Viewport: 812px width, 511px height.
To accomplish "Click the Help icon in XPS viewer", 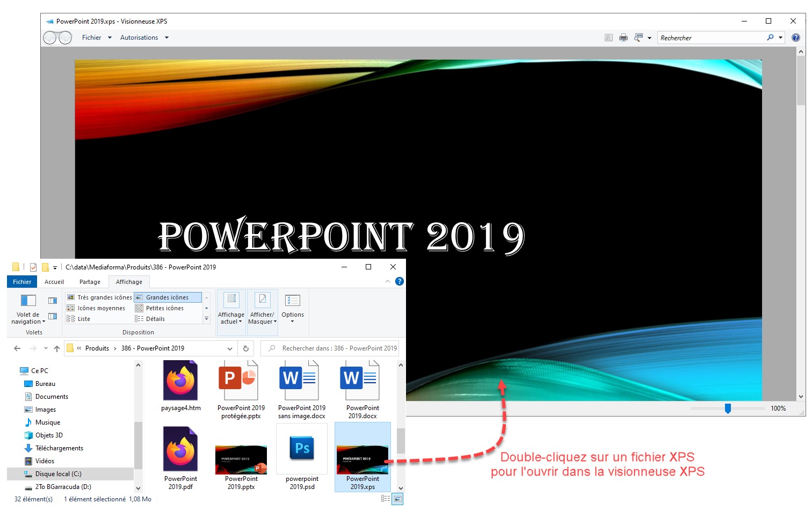I will [x=796, y=38].
